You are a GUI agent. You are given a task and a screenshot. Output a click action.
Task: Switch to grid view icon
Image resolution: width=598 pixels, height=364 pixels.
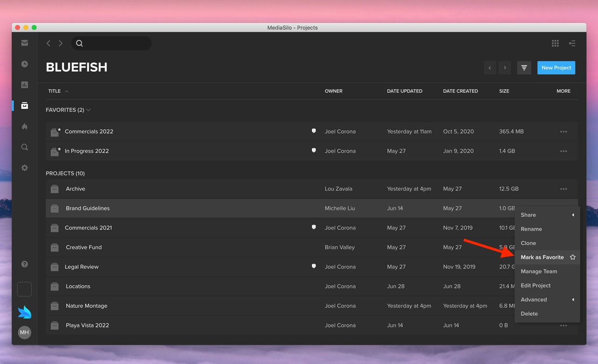pos(555,43)
